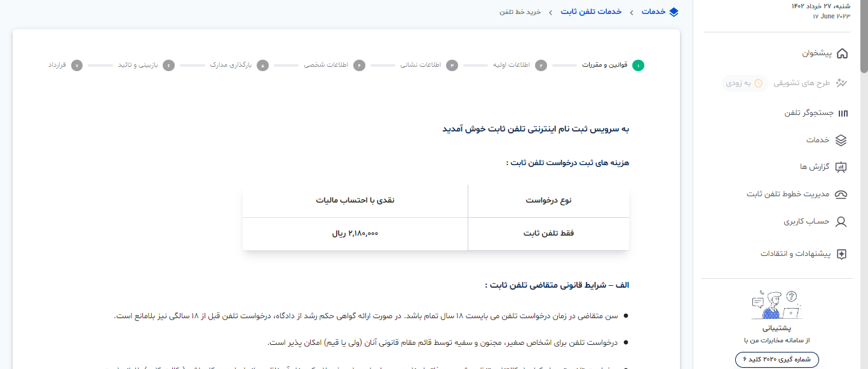868x369 pixels.
Task: Click the جستجوگر تلفن barcode icon
Action: coord(843,113)
